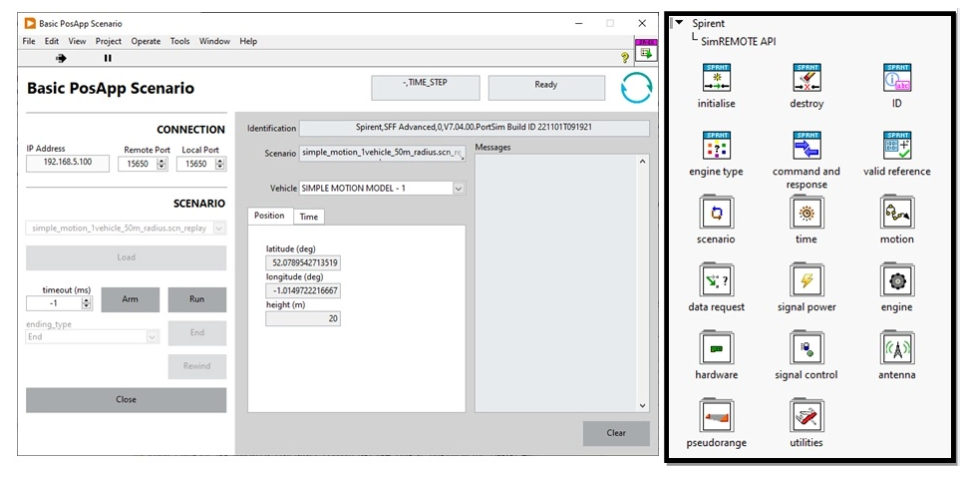Open the antenna palette folder
Image resolution: width=974 pixels, height=480 pixels.
[x=897, y=348]
